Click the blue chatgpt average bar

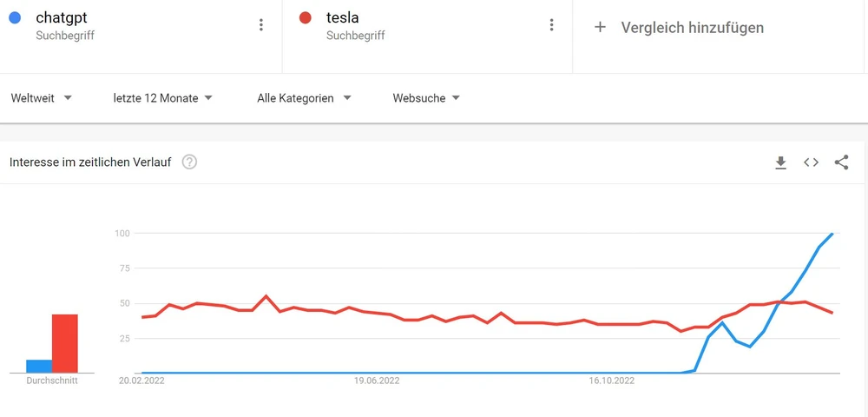39,366
